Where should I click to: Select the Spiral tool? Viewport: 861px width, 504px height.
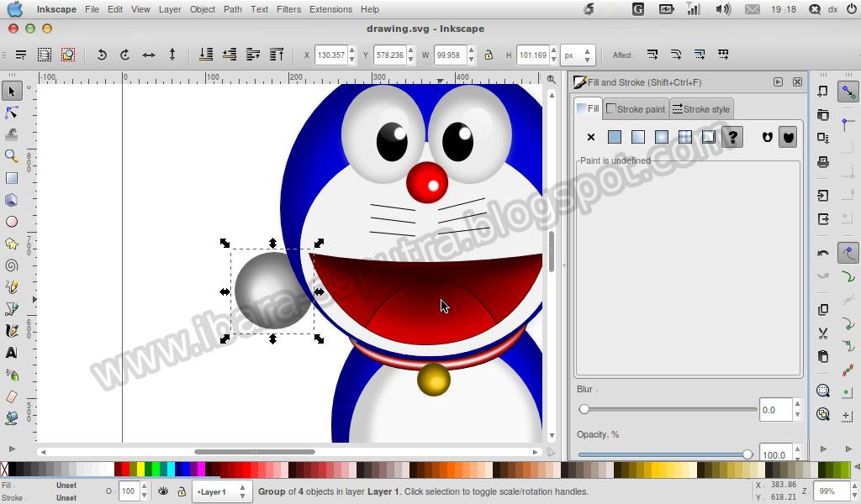tap(12, 265)
